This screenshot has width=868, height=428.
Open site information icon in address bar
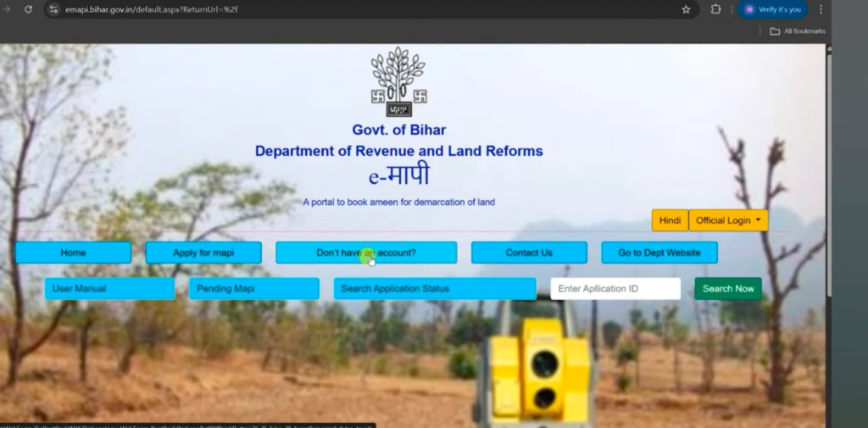53,9
